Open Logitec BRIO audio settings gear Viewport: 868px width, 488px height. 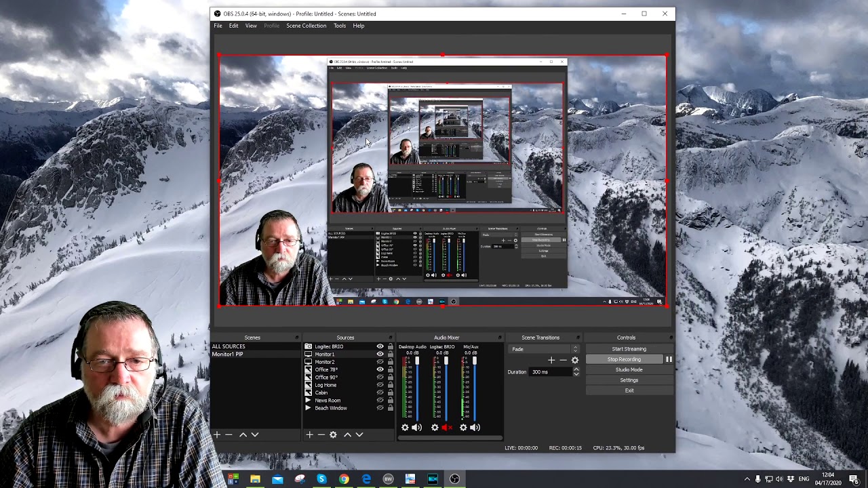pos(435,428)
